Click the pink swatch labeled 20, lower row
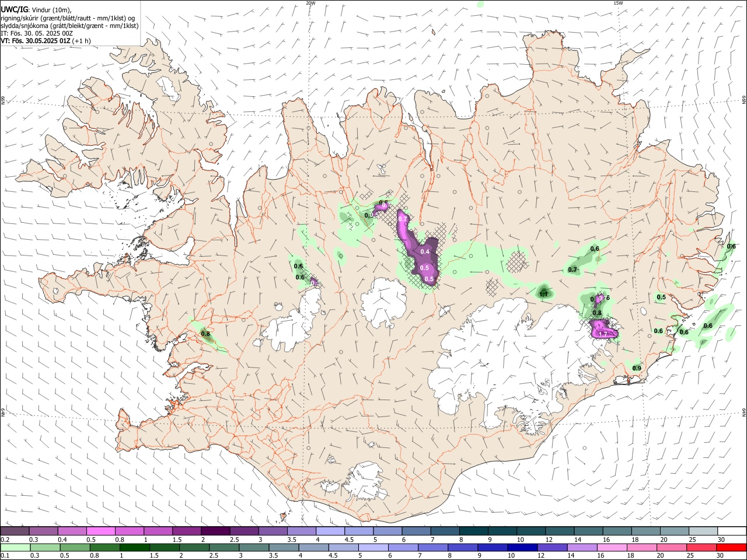 [671, 547]
